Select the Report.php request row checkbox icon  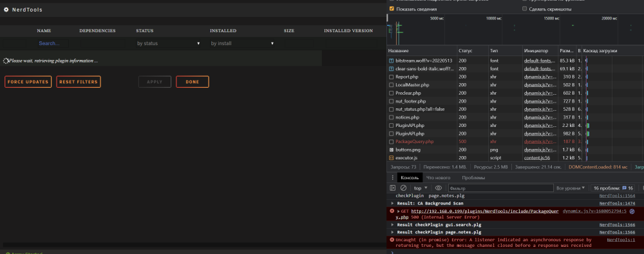point(392,77)
